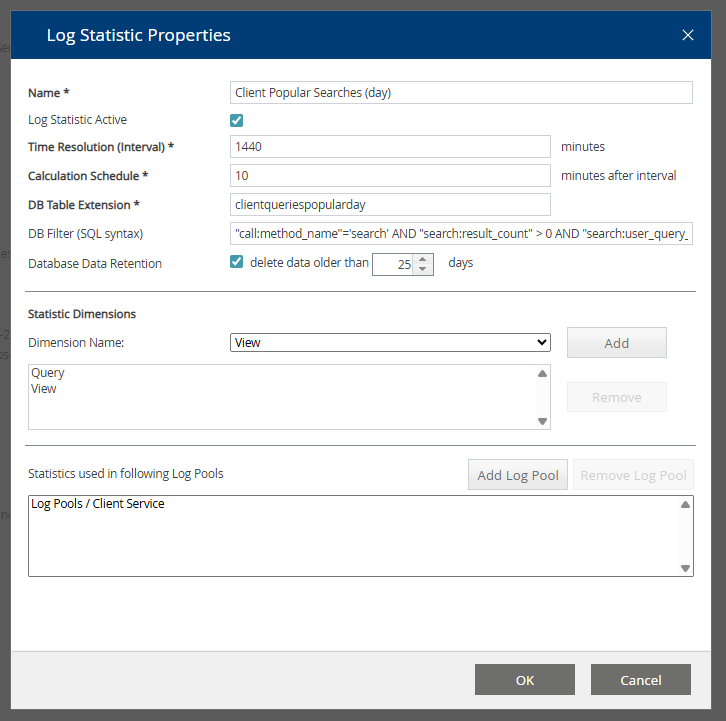
Task: Edit the DB Filter SQL field
Action: (461, 233)
